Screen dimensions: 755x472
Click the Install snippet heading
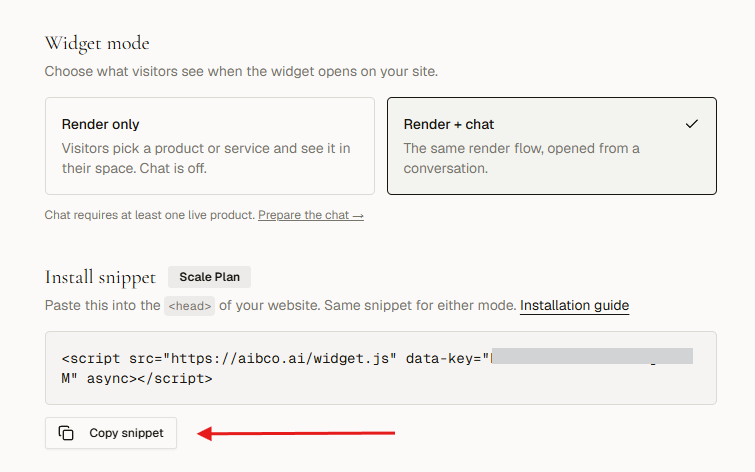pyautogui.click(x=100, y=277)
